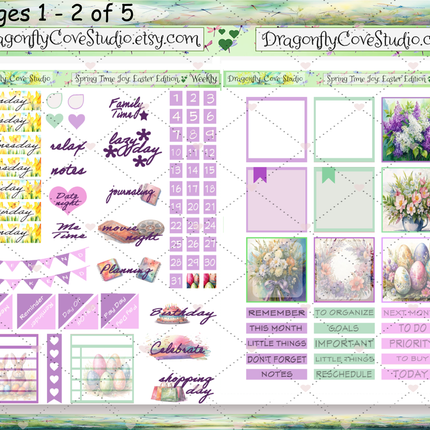Click the purple-outlined teardrop sticker
Viewport: 430px width, 430px height.
tap(76, 101)
